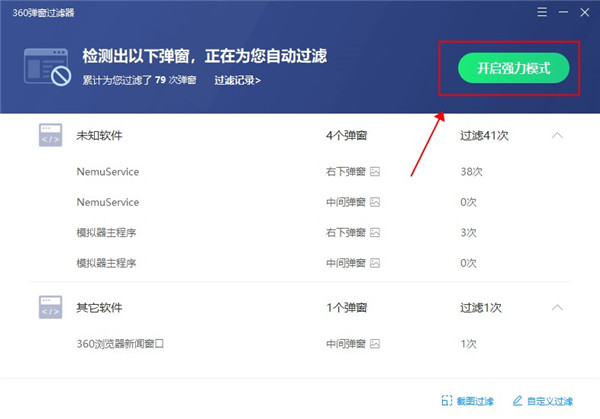Select the 其它软件 group title

99,308
